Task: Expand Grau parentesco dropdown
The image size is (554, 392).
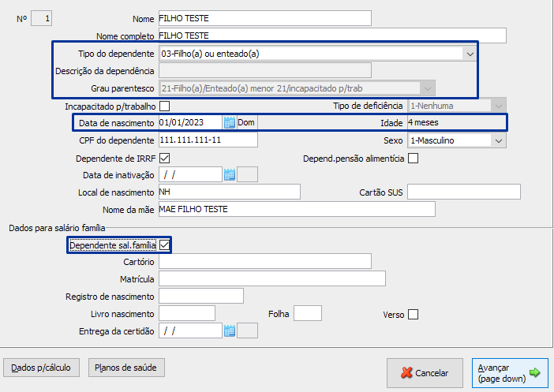Action: click(427, 88)
